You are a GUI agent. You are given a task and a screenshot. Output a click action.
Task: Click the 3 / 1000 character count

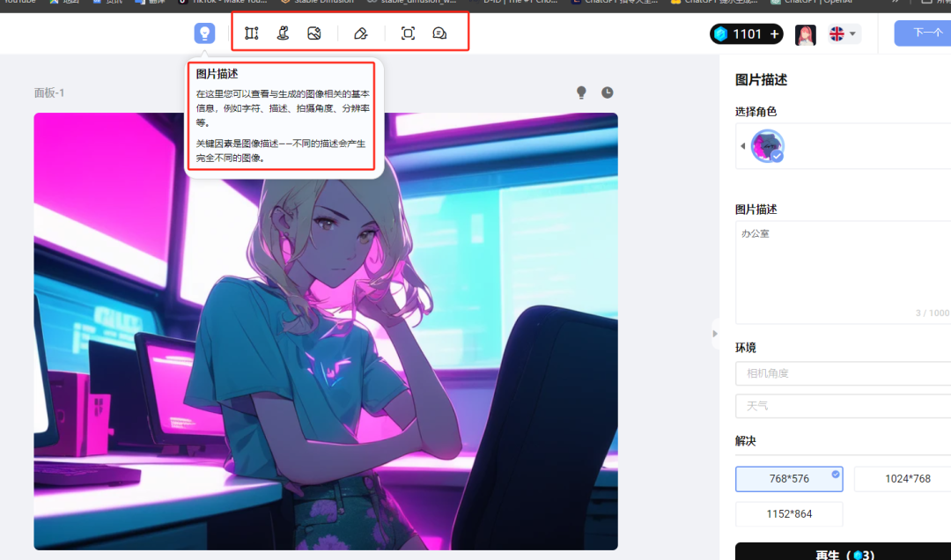(933, 313)
